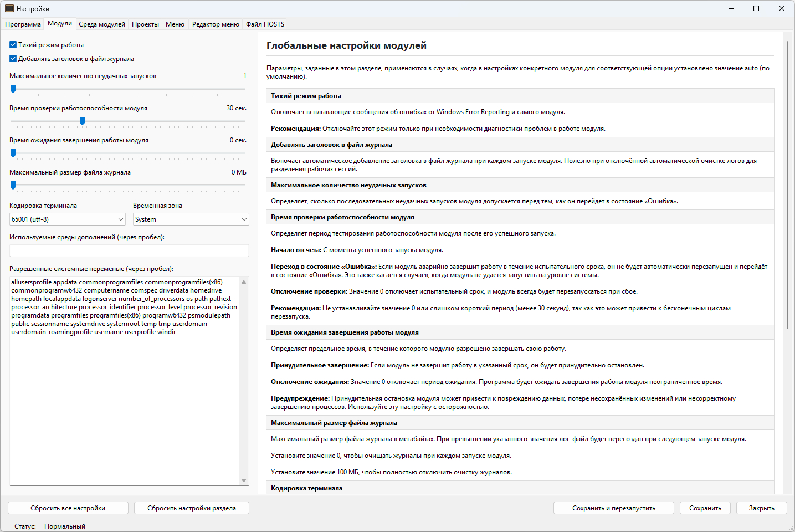Click the module health check time slider handle
The image size is (795, 532).
(82, 121)
